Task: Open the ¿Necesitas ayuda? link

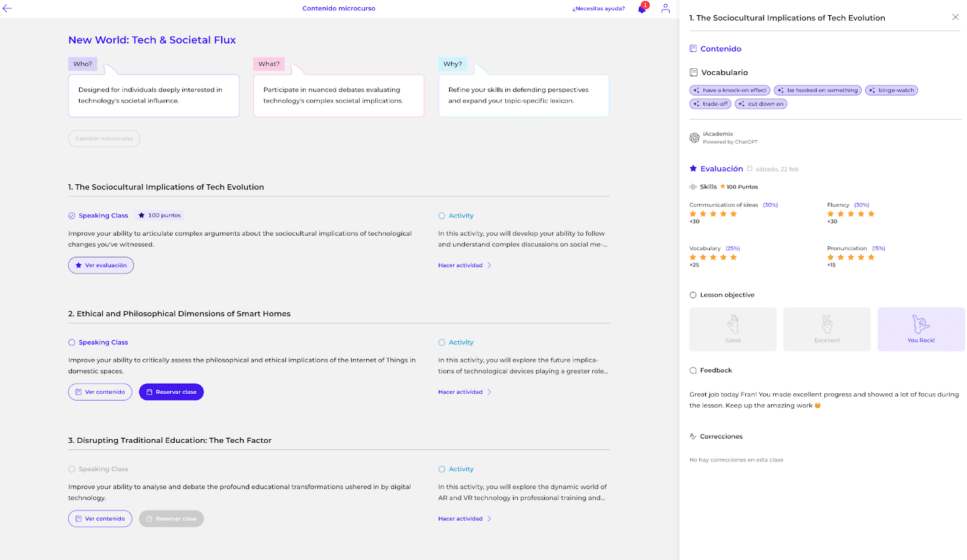Action: coord(598,8)
